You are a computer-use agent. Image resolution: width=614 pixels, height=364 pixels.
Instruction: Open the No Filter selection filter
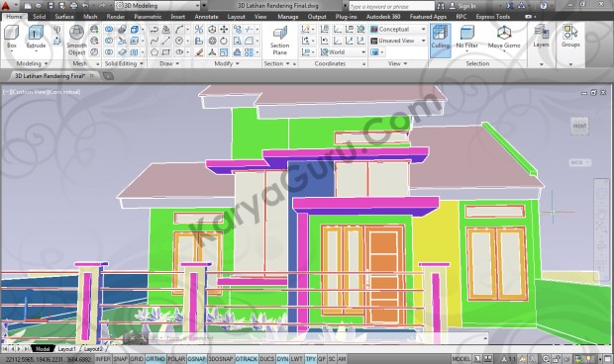point(466,37)
